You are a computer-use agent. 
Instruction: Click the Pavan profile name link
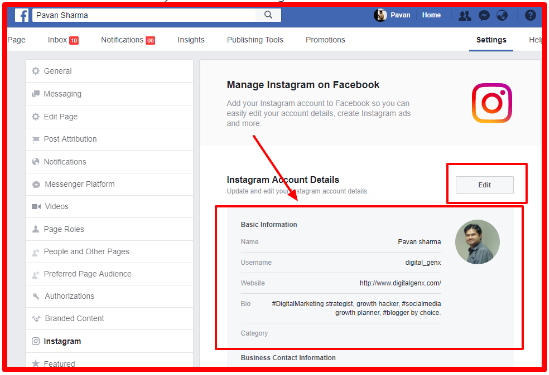pos(400,15)
